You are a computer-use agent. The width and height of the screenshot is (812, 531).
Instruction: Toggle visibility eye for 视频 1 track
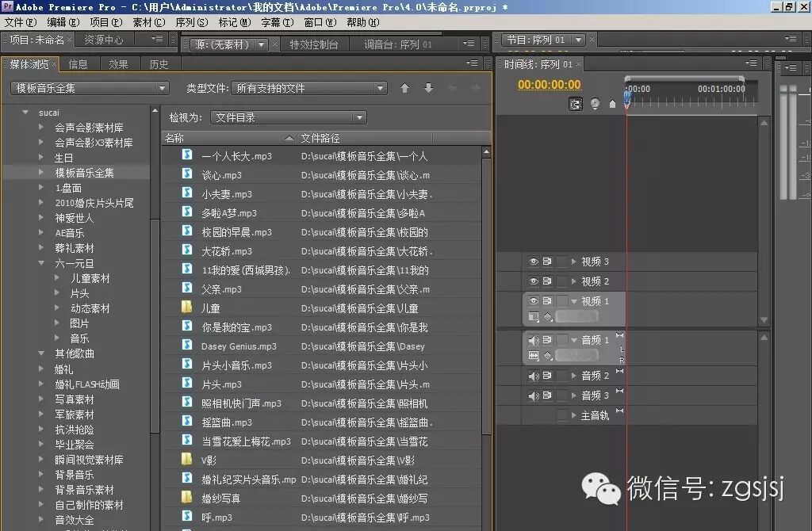point(534,300)
